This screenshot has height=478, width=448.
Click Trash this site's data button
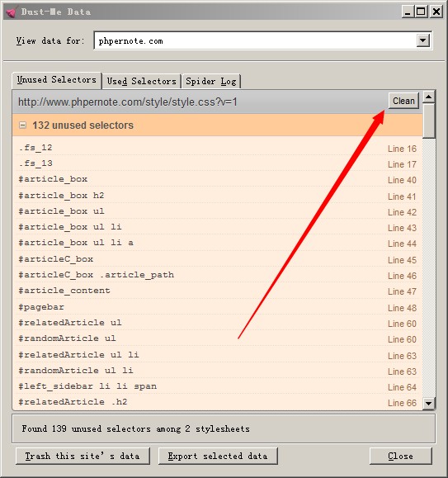[x=83, y=456]
